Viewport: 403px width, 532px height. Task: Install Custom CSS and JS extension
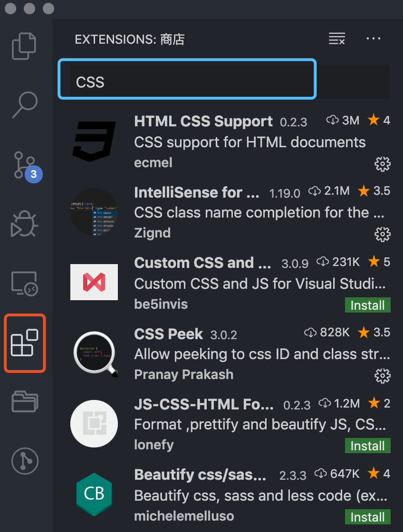click(x=368, y=305)
